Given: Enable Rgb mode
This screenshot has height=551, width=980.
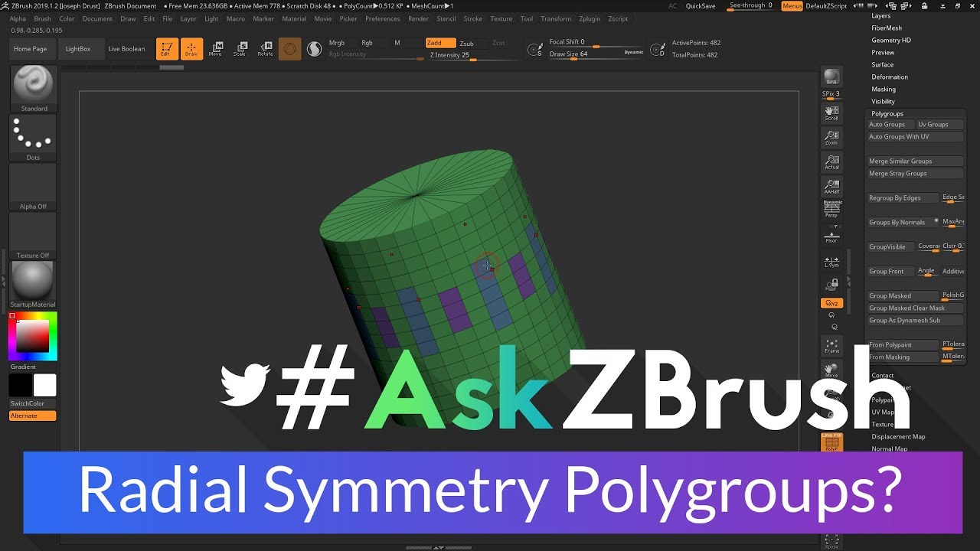Looking at the screenshot, I should coord(367,43).
